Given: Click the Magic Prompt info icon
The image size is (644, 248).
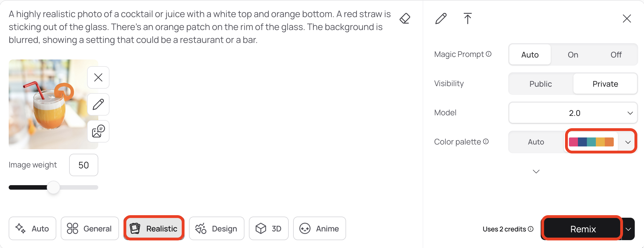Looking at the screenshot, I should point(489,54).
